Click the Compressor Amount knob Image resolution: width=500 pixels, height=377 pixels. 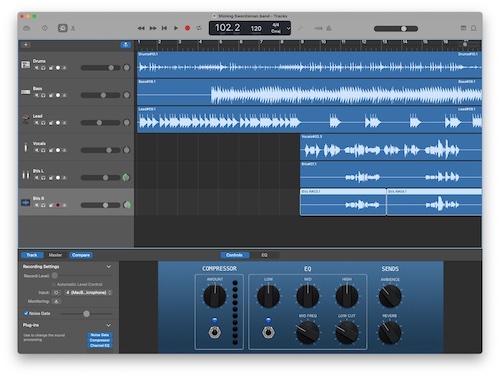[x=215, y=296]
